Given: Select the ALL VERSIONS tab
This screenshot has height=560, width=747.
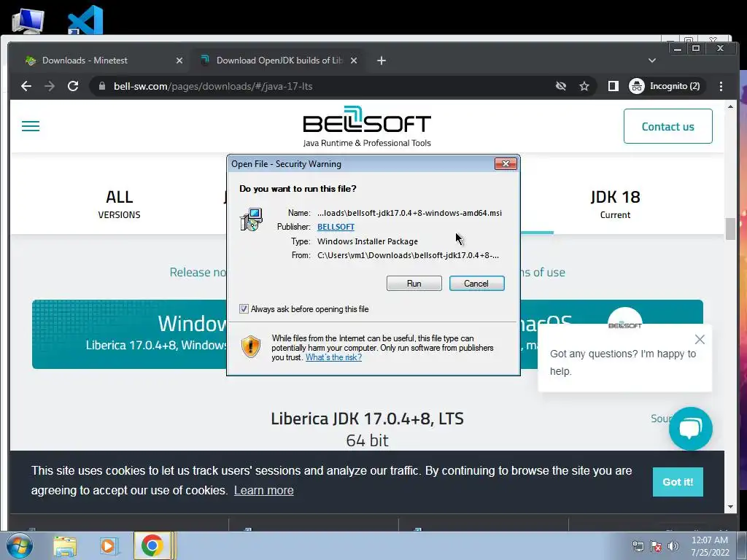Looking at the screenshot, I should [x=119, y=205].
